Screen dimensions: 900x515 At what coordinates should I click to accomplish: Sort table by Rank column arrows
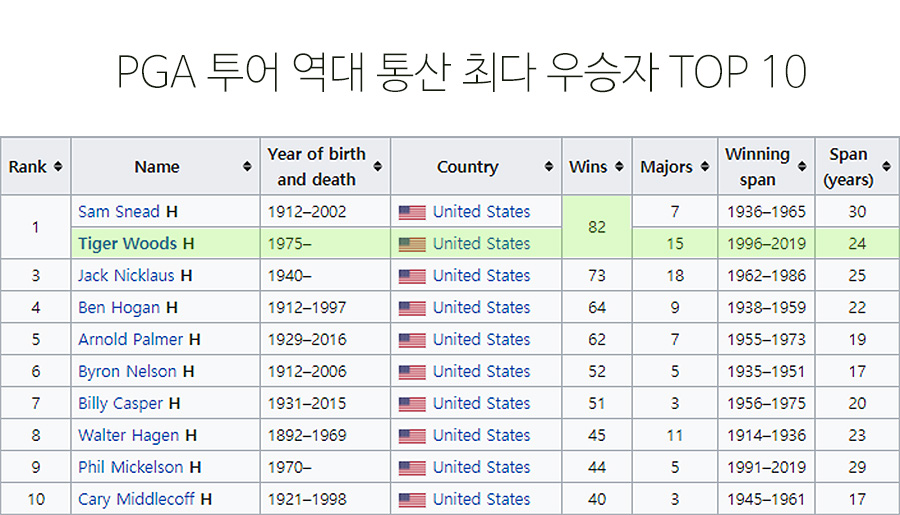pos(57,166)
